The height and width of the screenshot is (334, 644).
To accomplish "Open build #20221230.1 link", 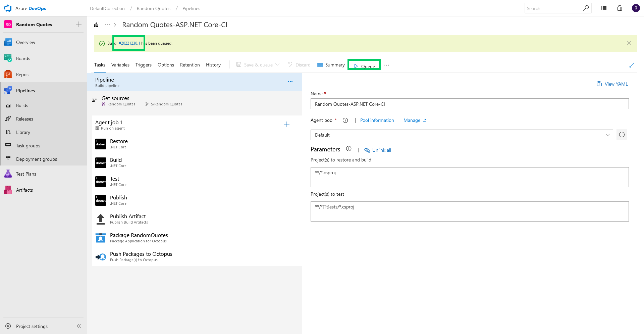I will (129, 43).
